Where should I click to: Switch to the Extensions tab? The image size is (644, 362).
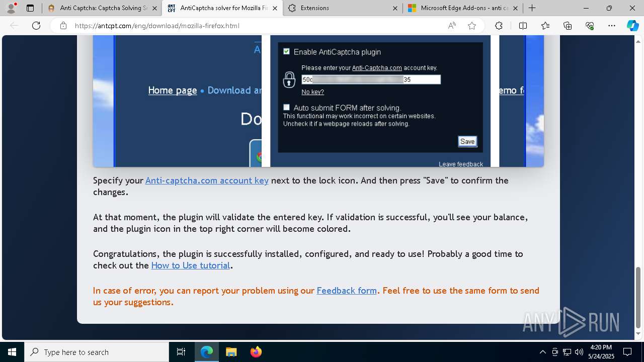342,8
